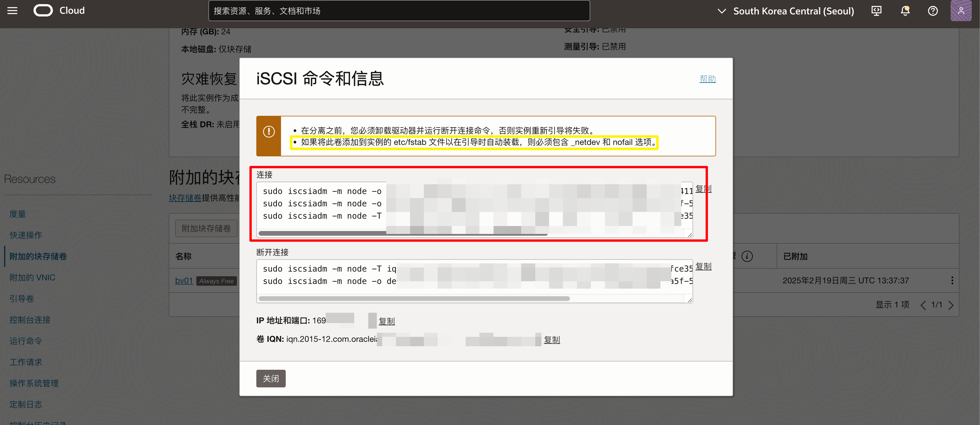The width and height of the screenshot is (980, 425).
Task: Open the three-dot actions menu for bv01
Action: pyautogui.click(x=952, y=280)
